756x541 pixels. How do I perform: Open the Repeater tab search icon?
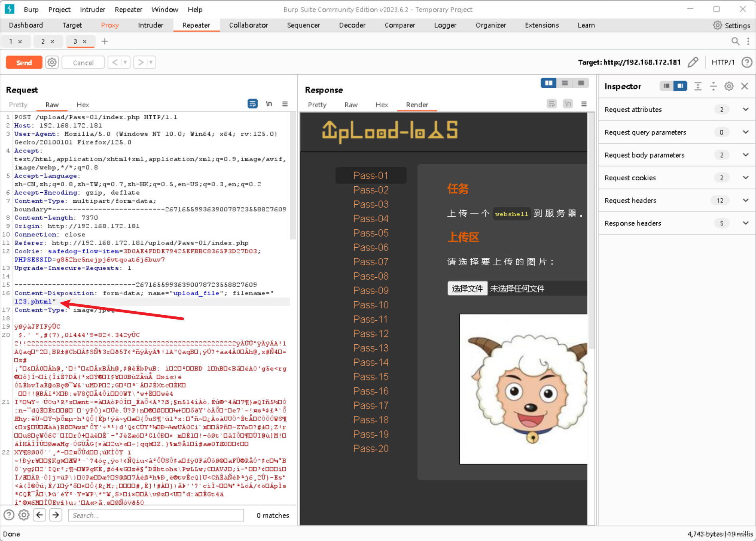pyautogui.click(x=735, y=41)
